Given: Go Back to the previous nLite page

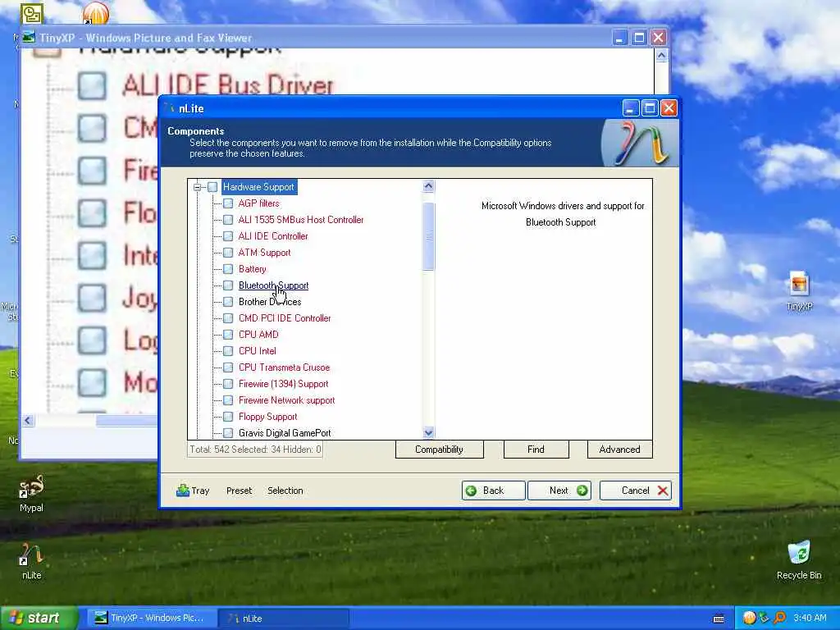Looking at the screenshot, I should 493,491.
